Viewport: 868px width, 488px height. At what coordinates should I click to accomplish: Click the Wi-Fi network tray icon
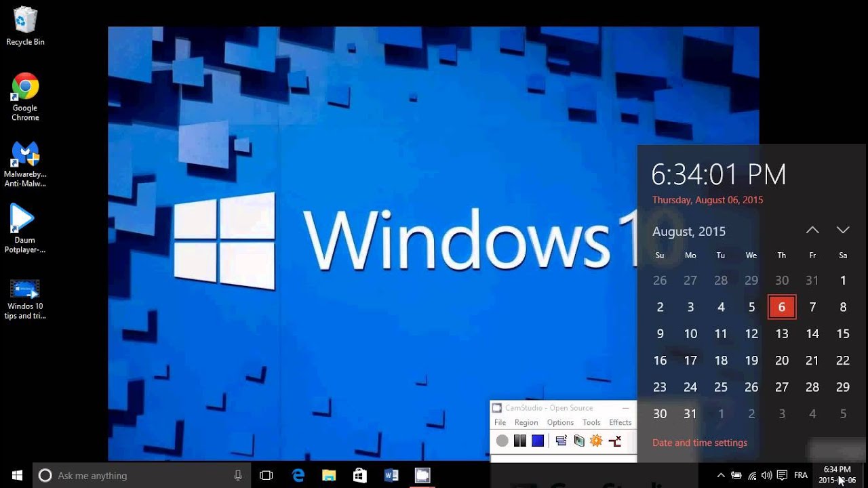pos(752,475)
